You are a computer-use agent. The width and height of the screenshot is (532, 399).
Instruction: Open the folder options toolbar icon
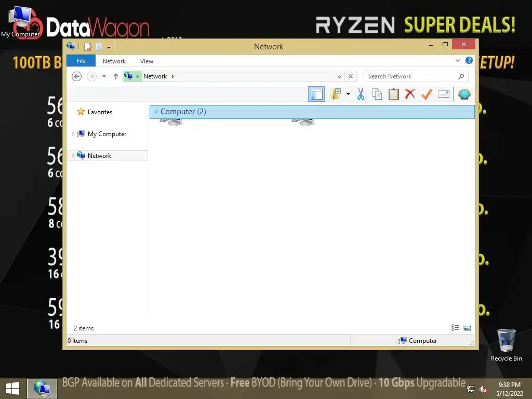click(336, 94)
